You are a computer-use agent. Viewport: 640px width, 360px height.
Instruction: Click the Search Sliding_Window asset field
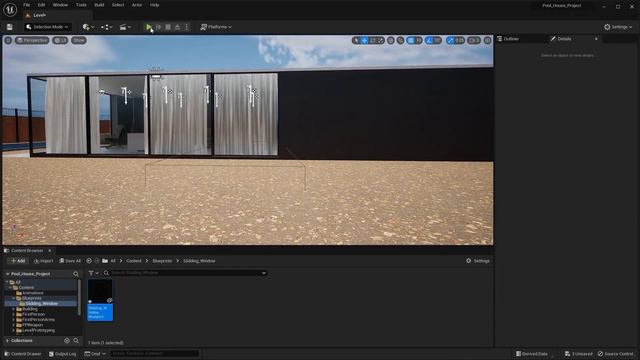tap(186, 273)
